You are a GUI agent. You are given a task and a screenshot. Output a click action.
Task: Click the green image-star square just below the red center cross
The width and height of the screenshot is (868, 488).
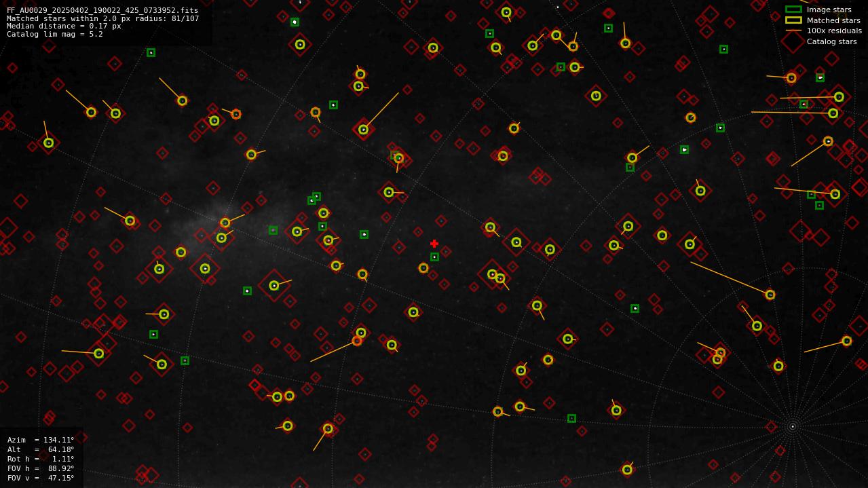pyautogui.click(x=434, y=257)
